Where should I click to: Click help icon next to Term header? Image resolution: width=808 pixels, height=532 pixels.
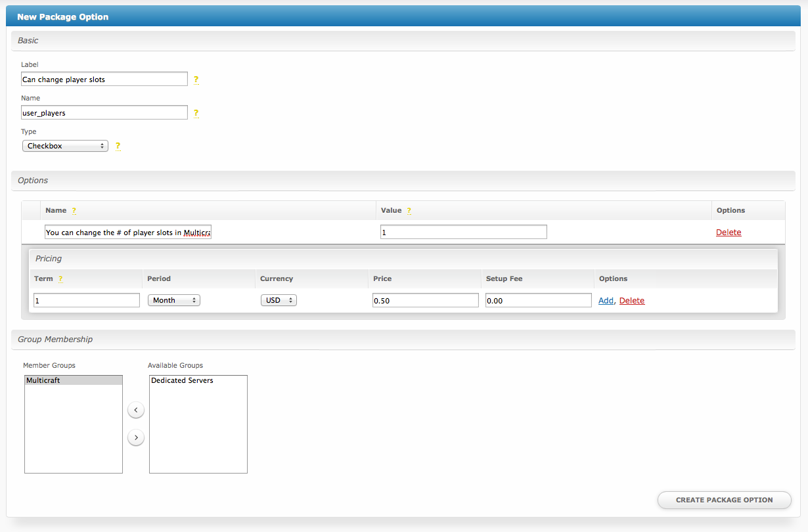(x=60, y=279)
